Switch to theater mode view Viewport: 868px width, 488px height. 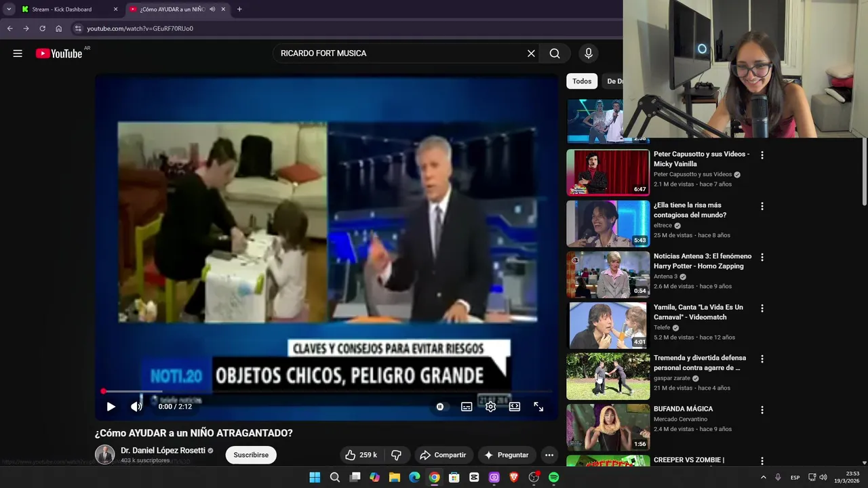point(515,407)
